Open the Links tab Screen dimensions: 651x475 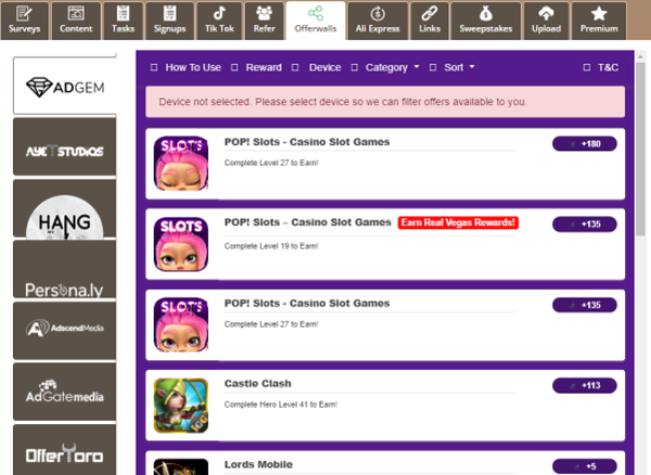point(429,21)
